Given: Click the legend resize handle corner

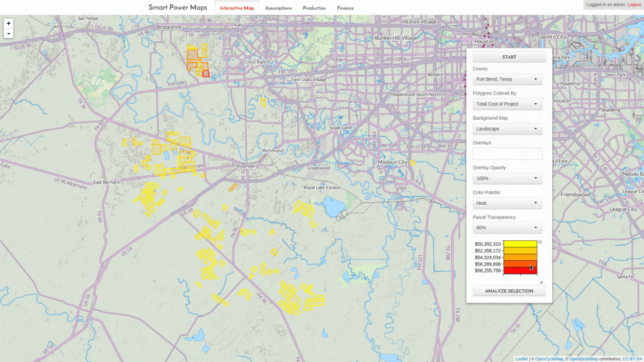Looking at the screenshot, I should (x=541, y=282).
